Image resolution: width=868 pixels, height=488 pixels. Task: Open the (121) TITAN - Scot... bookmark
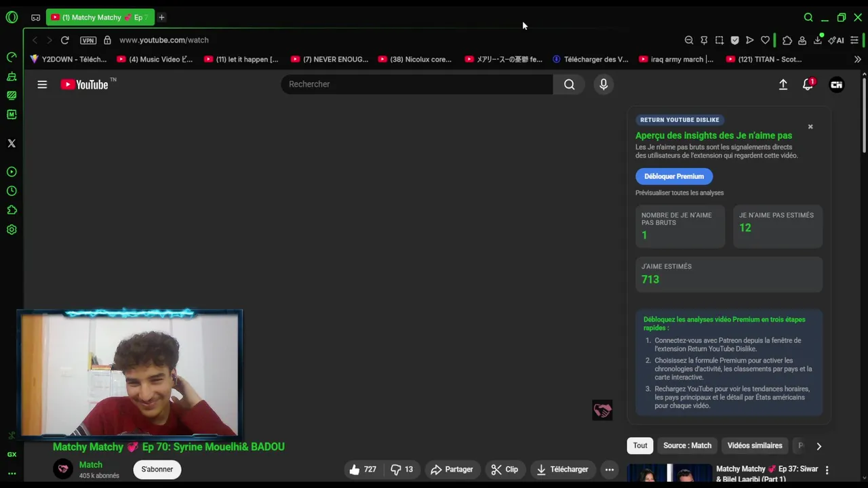[764, 59]
